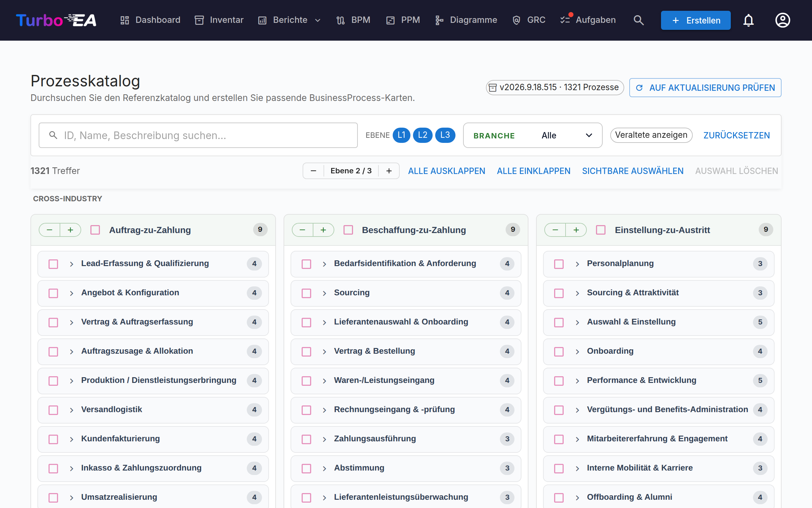Open the notifications bell
This screenshot has width=812, height=508.
click(749, 20)
